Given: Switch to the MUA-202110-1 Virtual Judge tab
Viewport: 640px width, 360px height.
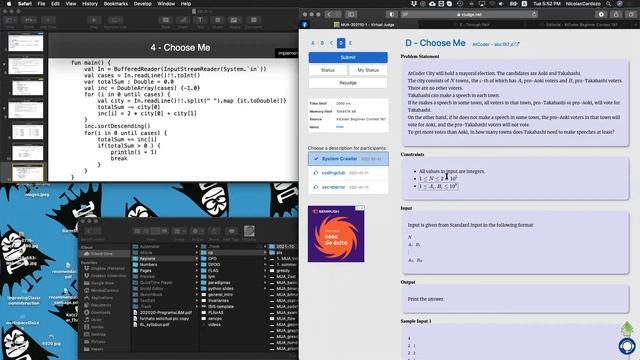Looking at the screenshot, I should click(364, 24).
